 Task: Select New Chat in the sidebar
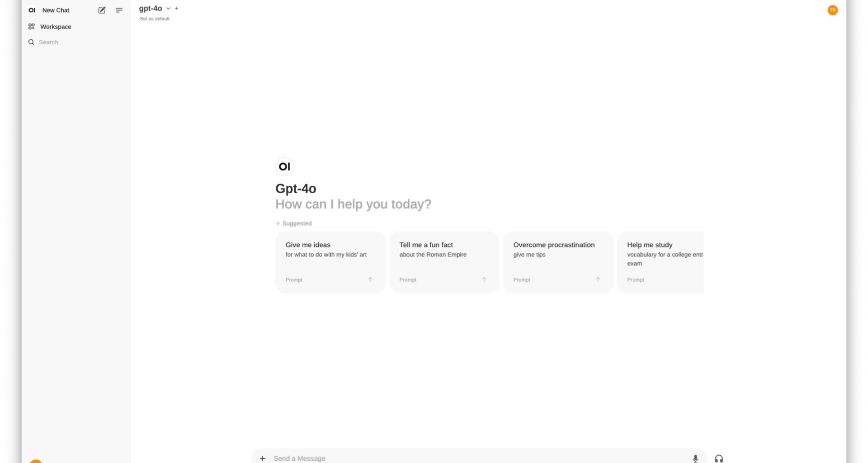coord(56,10)
